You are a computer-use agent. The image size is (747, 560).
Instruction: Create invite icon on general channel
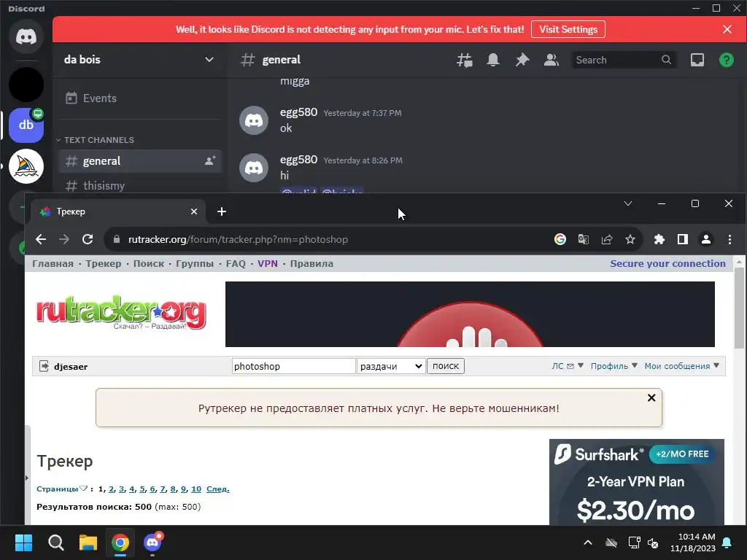(210, 161)
